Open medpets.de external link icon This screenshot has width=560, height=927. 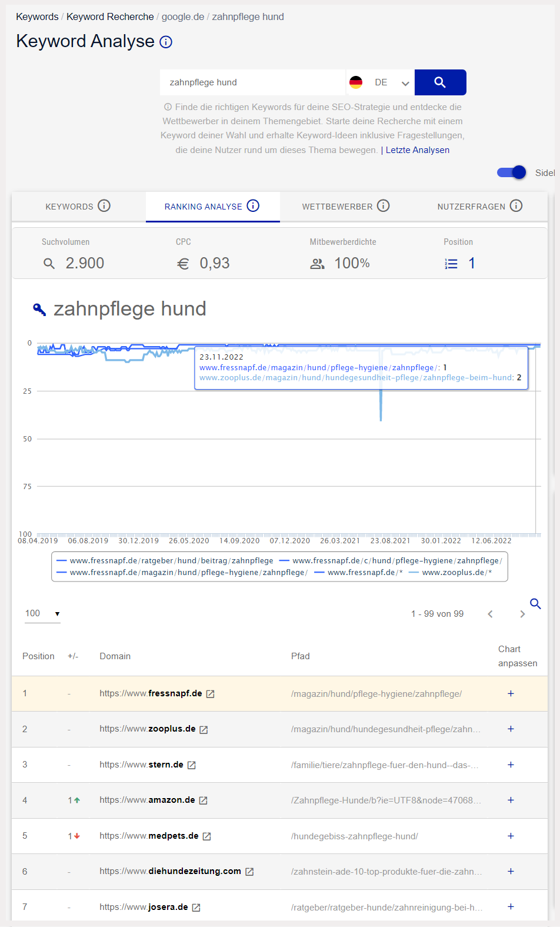207,836
